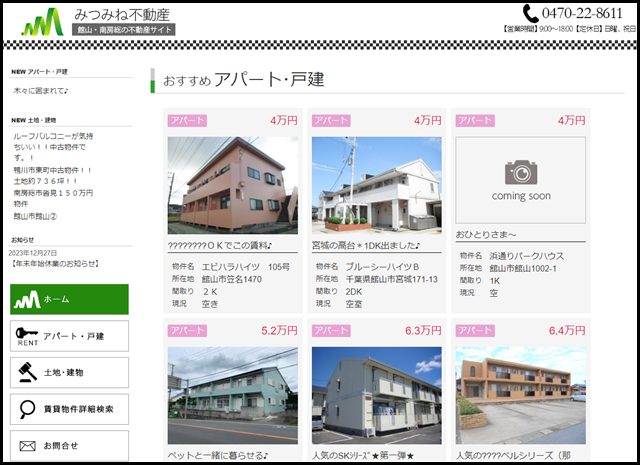Open the アパート・戸建 sidebar menu item
This screenshot has width=640, height=465.
69,336
